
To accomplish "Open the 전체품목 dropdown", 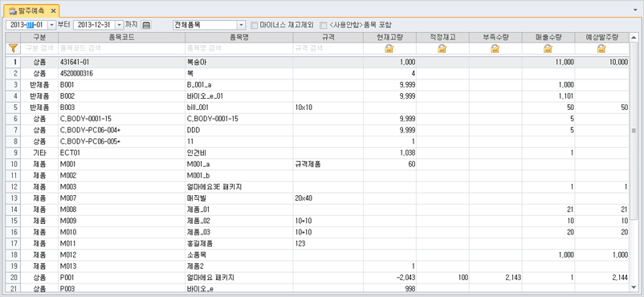I will click(x=241, y=25).
